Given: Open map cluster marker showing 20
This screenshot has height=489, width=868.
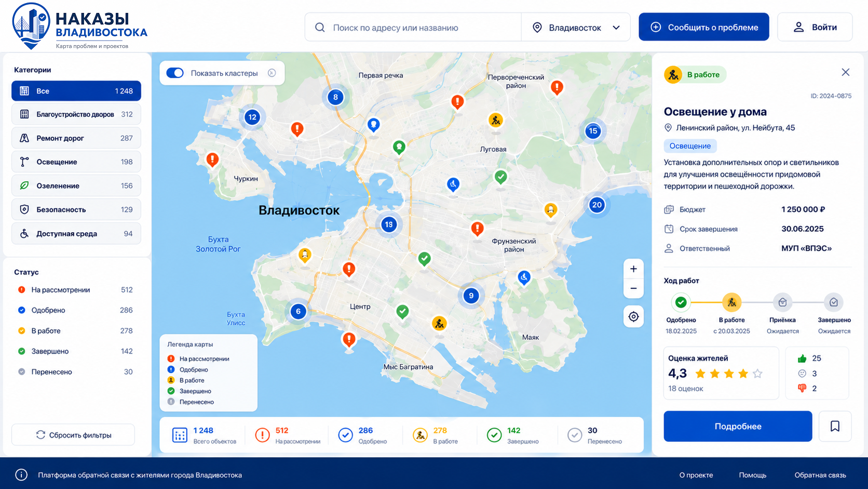Looking at the screenshot, I should click(597, 205).
